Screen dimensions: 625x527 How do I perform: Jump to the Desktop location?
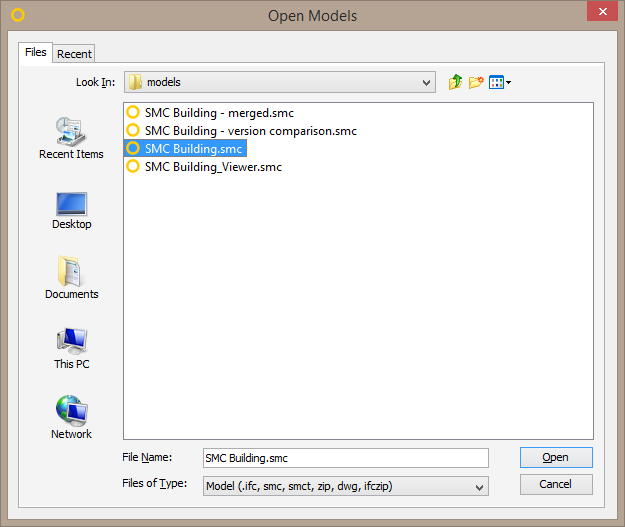click(71, 211)
